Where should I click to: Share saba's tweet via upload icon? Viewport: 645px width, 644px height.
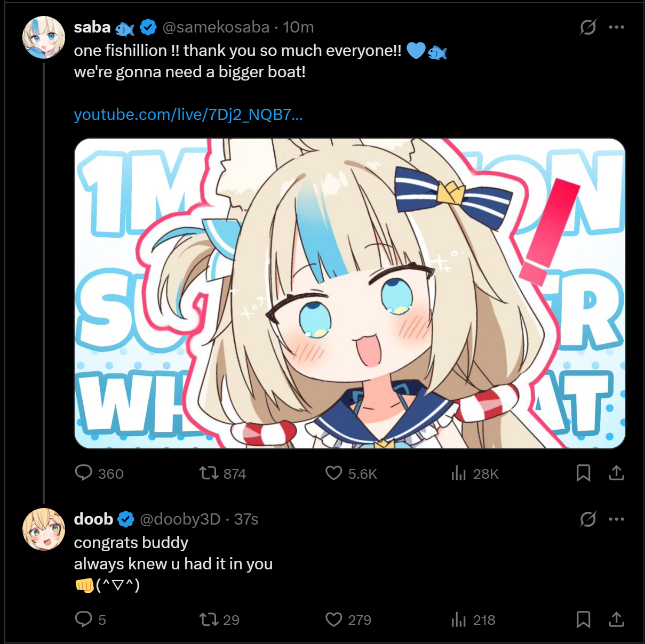pyautogui.click(x=616, y=473)
